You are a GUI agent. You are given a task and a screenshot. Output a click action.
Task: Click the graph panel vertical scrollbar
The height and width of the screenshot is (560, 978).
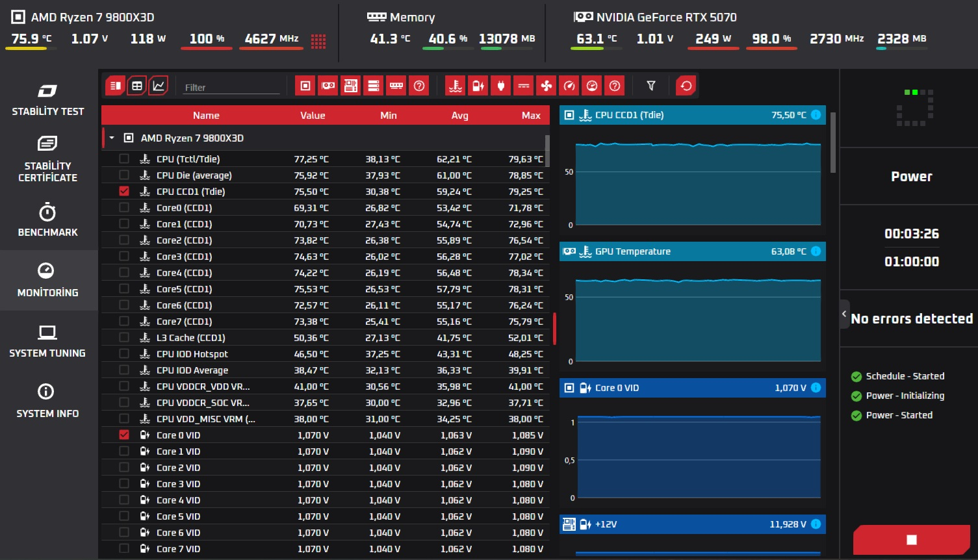[833, 143]
